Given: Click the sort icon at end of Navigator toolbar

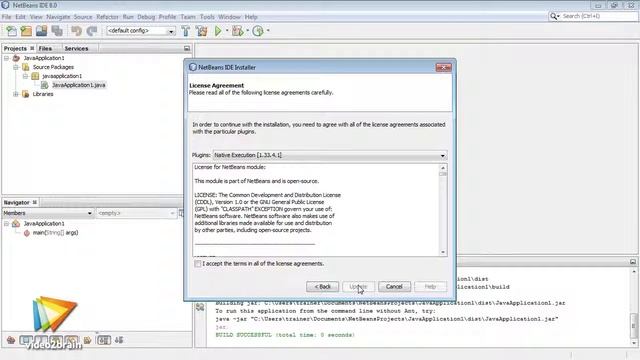Looking at the screenshot, I should tap(119, 340).
